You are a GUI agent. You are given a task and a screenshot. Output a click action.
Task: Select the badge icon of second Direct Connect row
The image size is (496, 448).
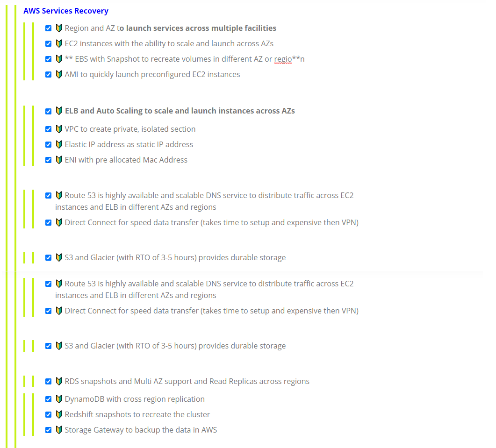click(59, 311)
